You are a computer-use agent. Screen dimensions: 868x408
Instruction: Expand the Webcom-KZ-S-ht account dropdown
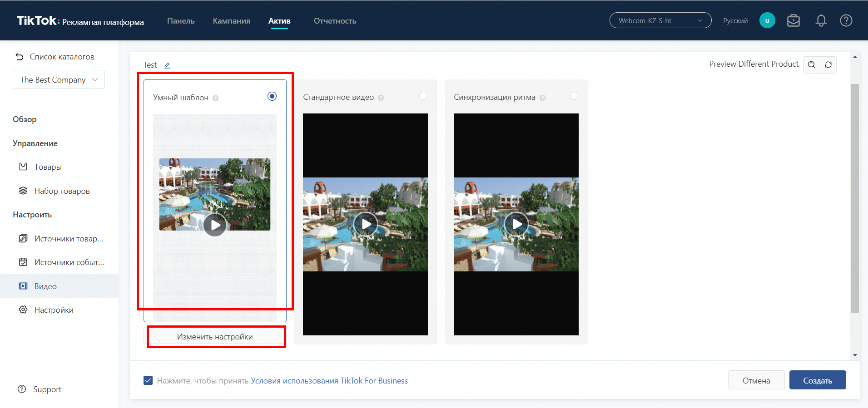click(x=660, y=20)
